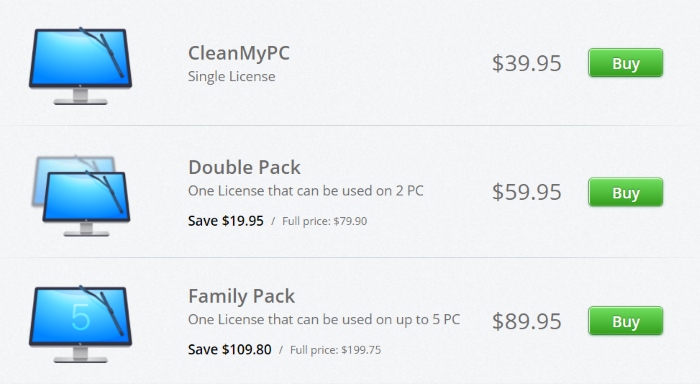
Task: Click the Full price: $199.75 text
Action: pyautogui.click(x=336, y=350)
